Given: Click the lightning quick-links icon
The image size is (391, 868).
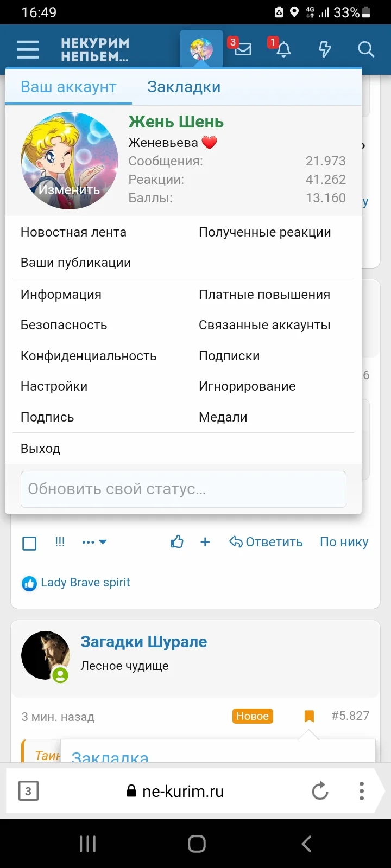Looking at the screenshot, I should click(324, 49).
